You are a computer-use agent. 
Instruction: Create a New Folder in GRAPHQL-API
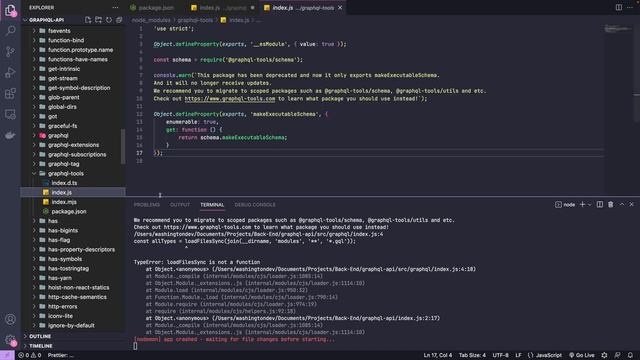point(98,20)
